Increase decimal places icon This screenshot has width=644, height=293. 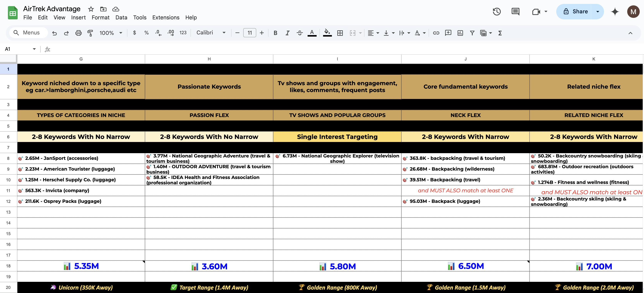pyautogui.click(x=171, y=33)
